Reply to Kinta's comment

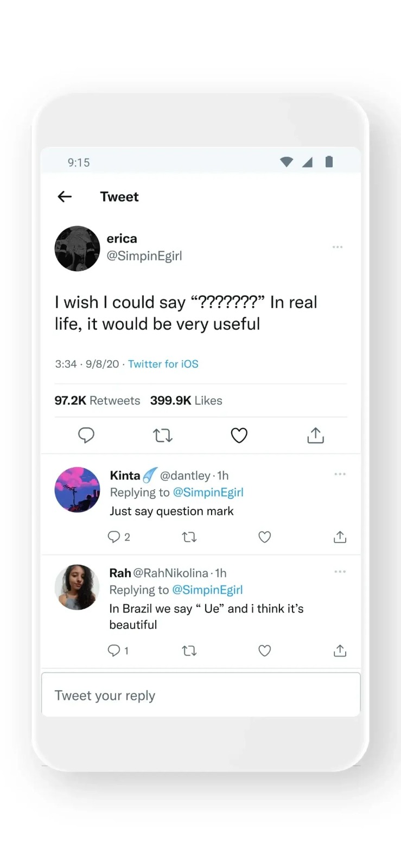point(114,537)
